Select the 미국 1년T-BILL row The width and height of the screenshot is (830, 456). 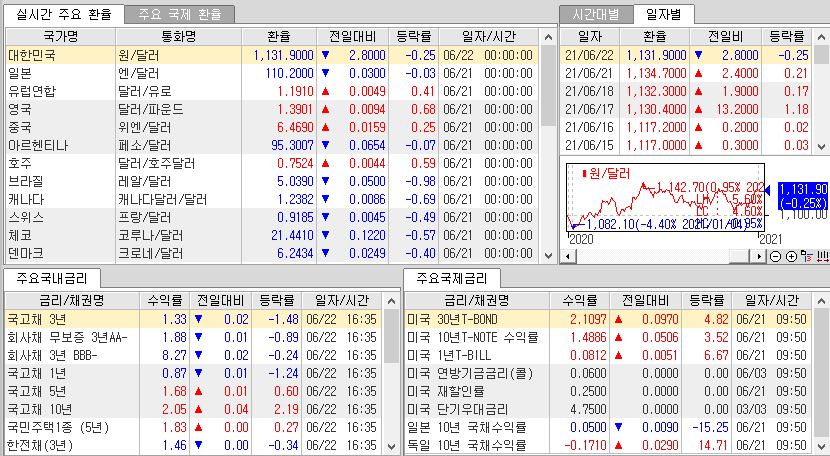pyautogui.click(x=608, y=355)
